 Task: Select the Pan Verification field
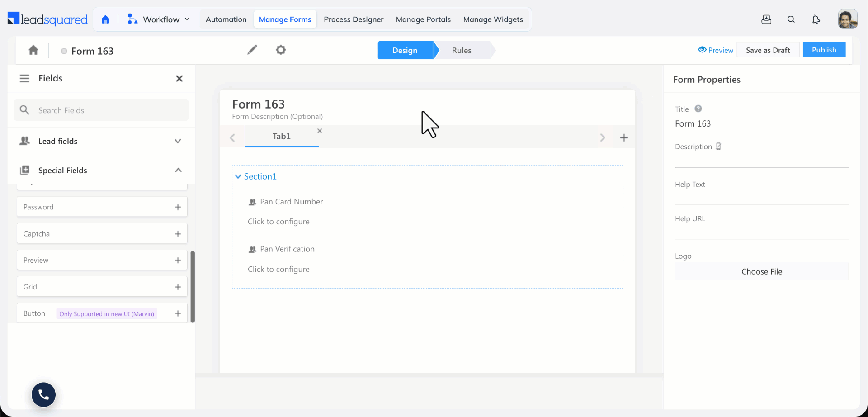coord(281,249)
